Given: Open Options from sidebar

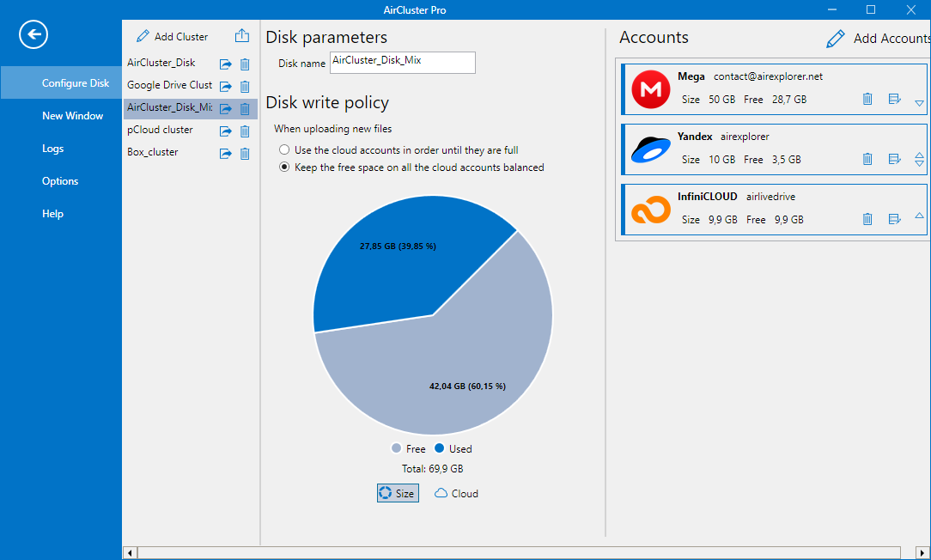Looking at the screenshot, I should tap(61, 181).
